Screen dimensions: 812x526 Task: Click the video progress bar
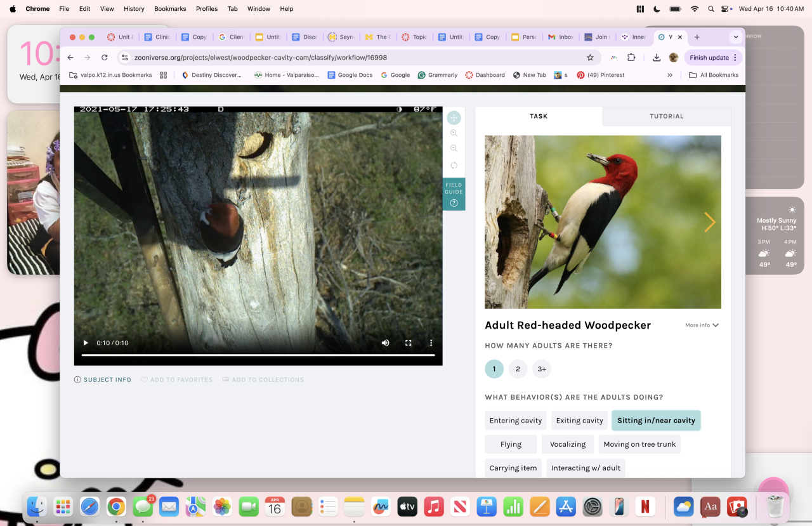(258, 355)
